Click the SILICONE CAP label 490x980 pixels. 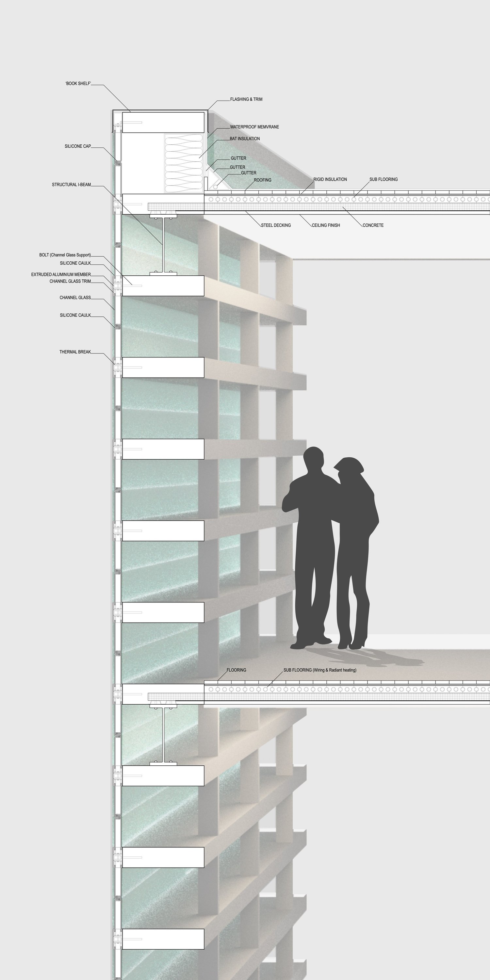pos(78,146)
